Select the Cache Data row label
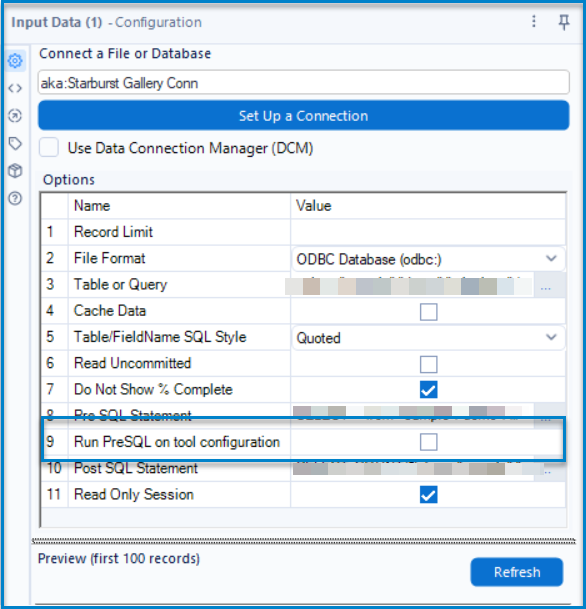 tap(110, 311)
